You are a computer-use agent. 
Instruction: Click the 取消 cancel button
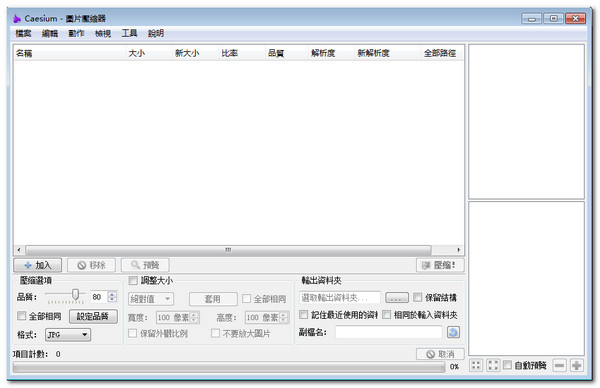point(440,354)
